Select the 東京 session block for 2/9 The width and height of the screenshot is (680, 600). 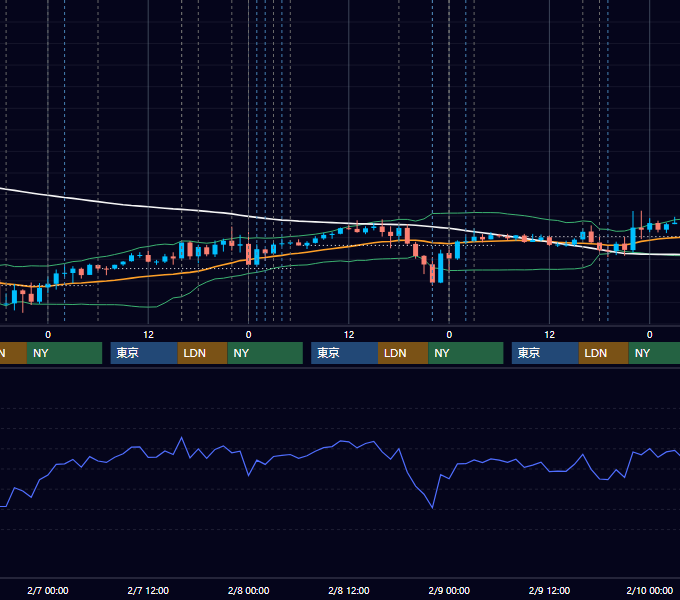tap(545, 353)
